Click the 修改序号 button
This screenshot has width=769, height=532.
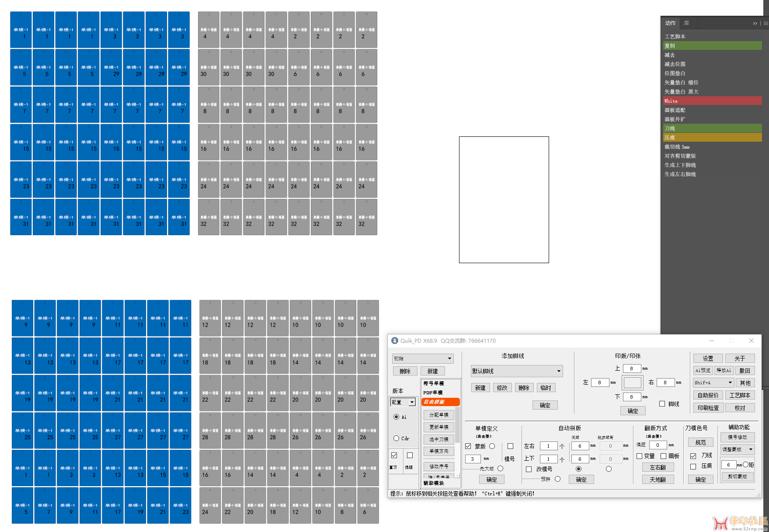point(438,466)
